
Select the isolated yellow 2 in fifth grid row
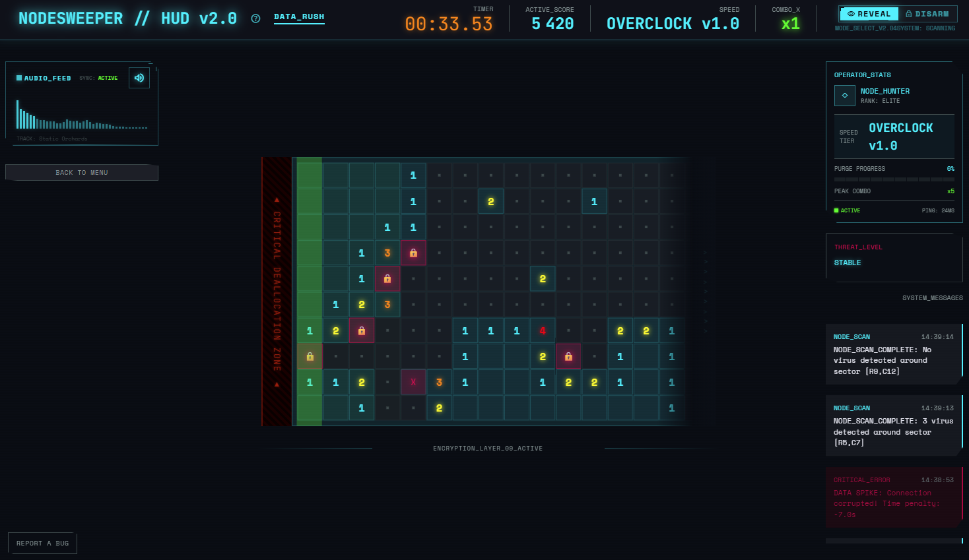[543, 278]
